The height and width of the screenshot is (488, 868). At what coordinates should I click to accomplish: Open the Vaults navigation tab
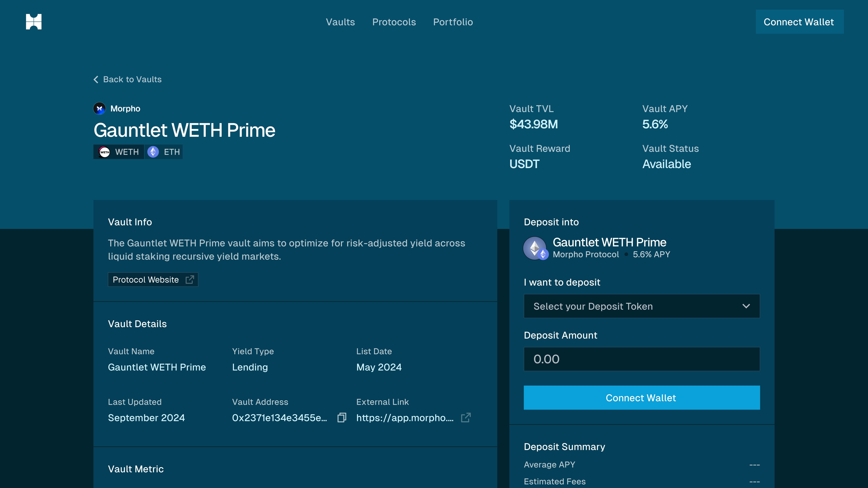[340, 22]
